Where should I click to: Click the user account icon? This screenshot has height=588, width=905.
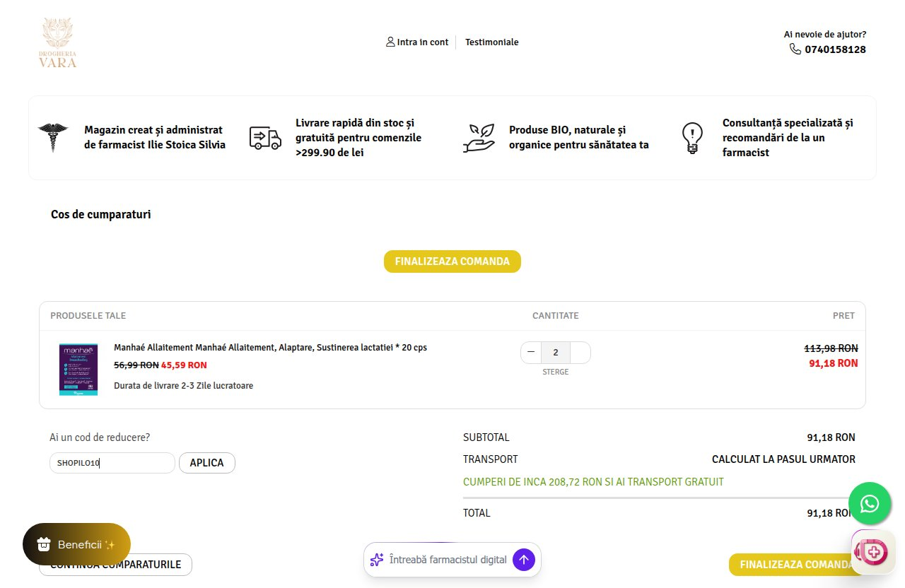tap(390, 42)
